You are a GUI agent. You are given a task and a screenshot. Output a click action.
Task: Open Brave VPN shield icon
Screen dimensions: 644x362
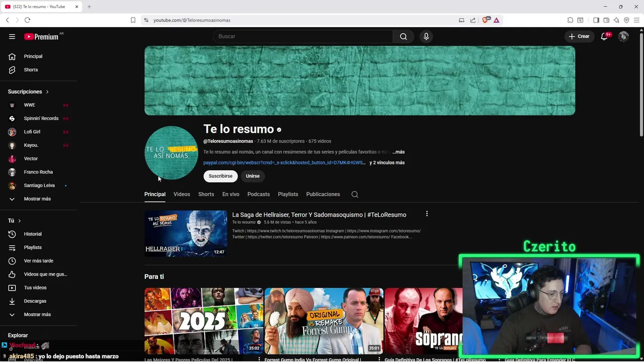(x=626, y=20)
